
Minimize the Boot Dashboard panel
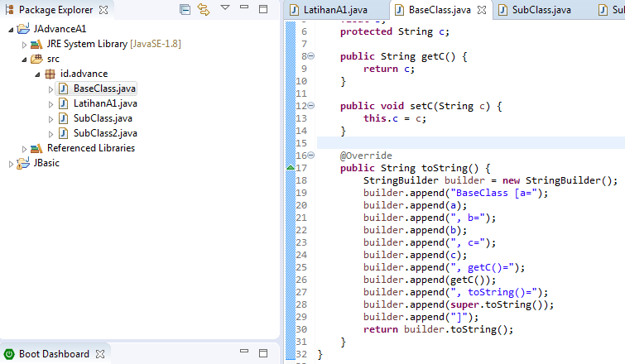pos(244,352)
